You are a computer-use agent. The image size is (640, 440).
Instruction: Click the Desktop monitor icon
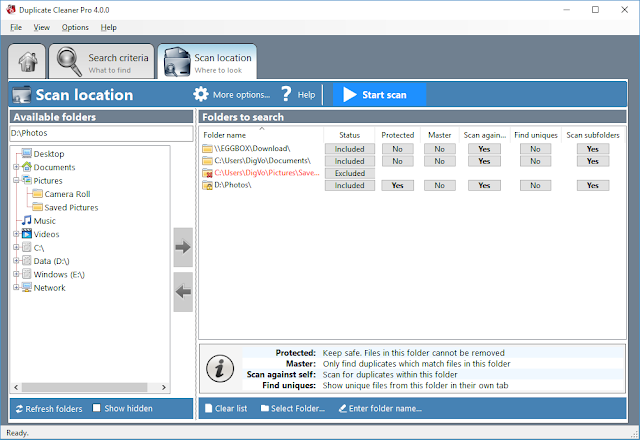(27, 153)
